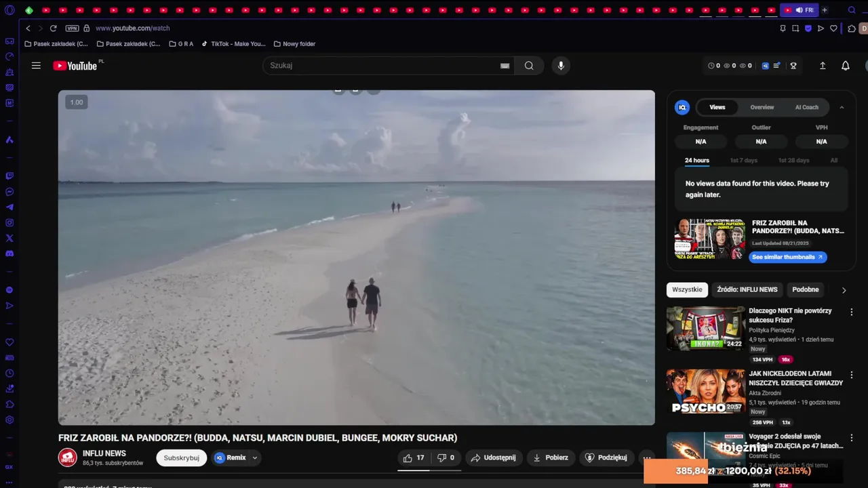Toggle the VPN badge in address bar
This screenshot has height=488, width=868.
coord(72,28)
